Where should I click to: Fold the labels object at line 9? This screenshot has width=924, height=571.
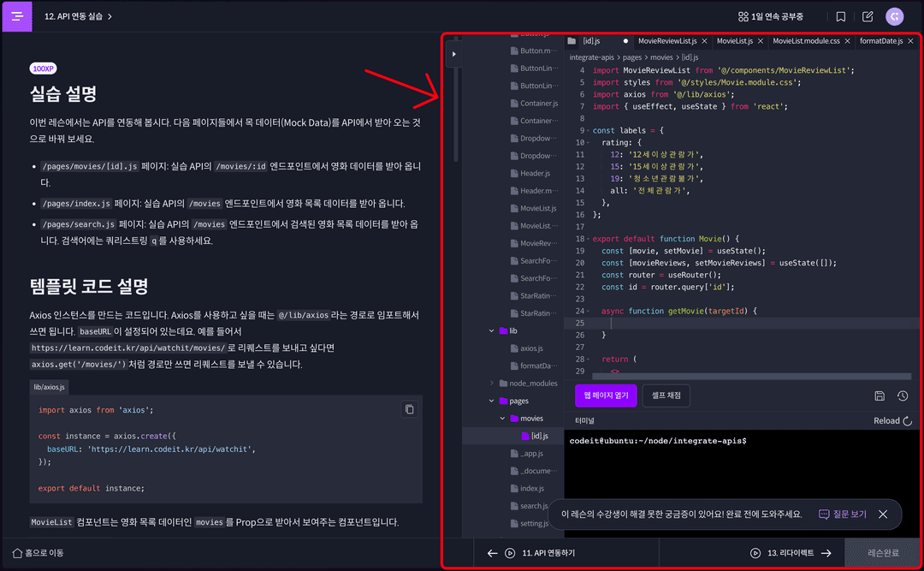588,131
